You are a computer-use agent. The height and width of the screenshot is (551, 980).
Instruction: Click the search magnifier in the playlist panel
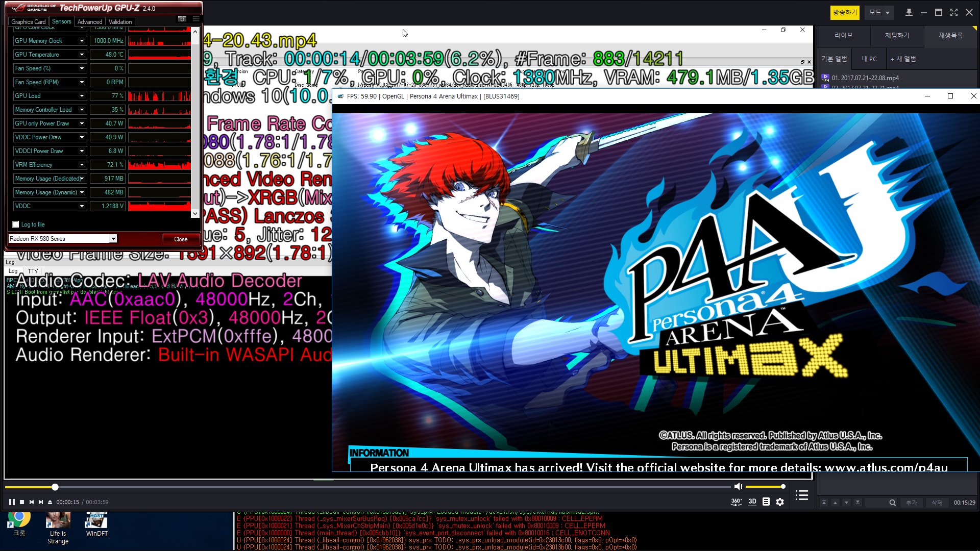coord(892,503)
